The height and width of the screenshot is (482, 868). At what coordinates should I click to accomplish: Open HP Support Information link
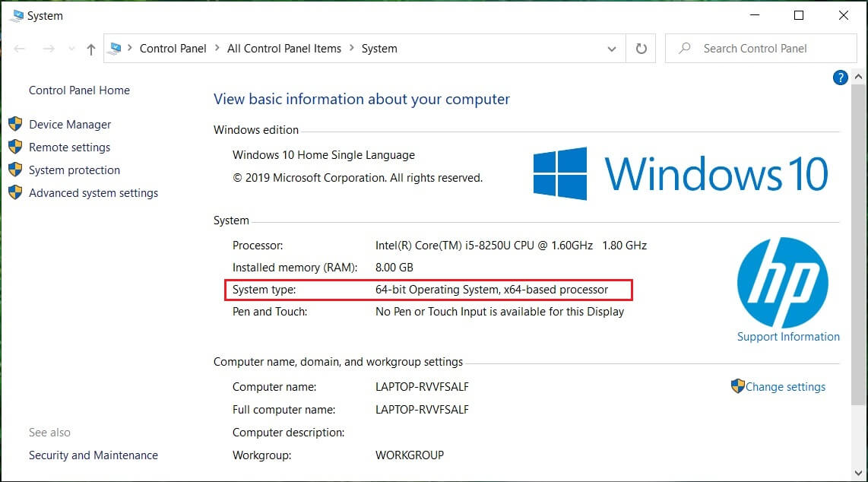click(788, 337)
